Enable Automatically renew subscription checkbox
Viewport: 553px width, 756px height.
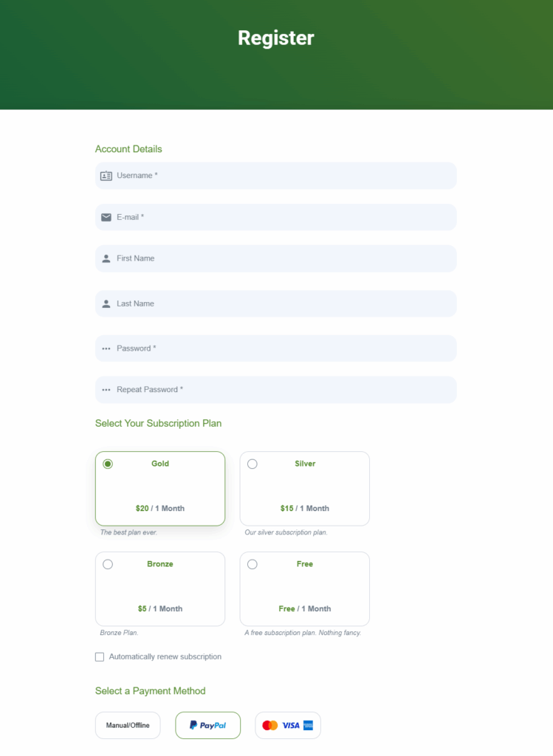coord(100,657)
